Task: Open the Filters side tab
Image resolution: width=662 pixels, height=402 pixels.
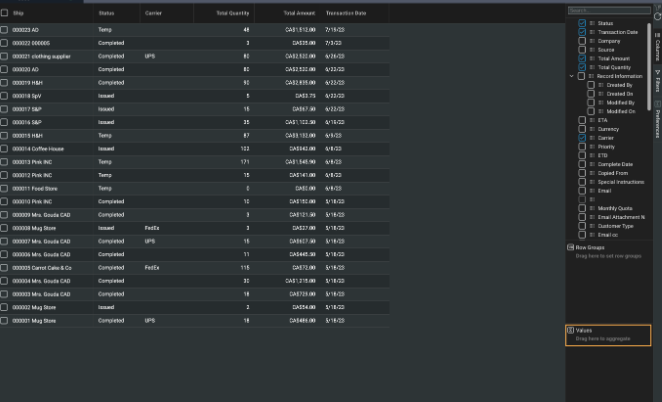Action: pos(656,80)
